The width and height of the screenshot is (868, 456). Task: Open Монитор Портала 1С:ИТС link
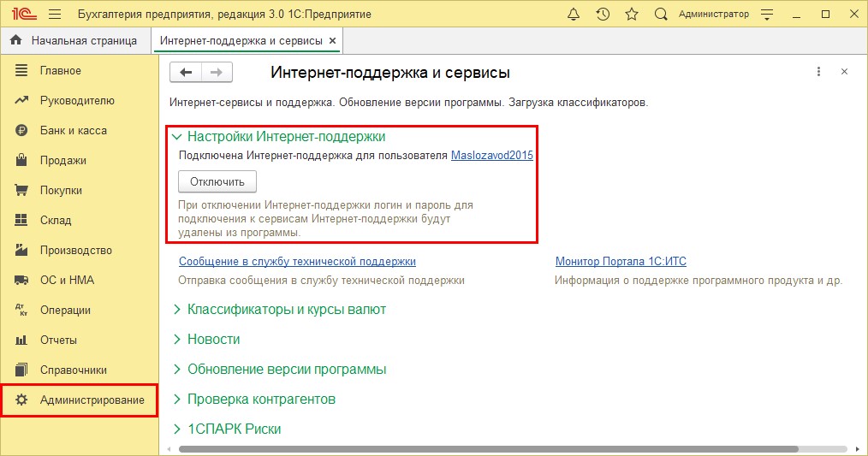click(621, 261)
